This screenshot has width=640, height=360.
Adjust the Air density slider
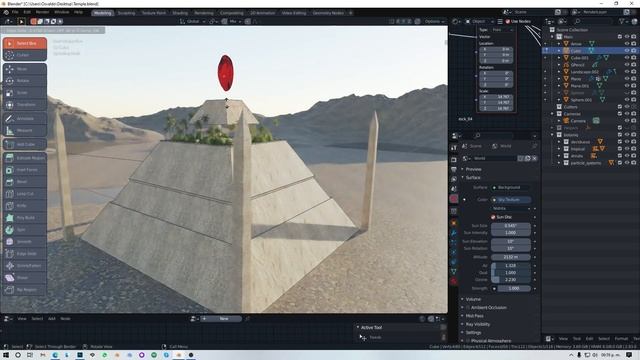(x=511, y=266)
